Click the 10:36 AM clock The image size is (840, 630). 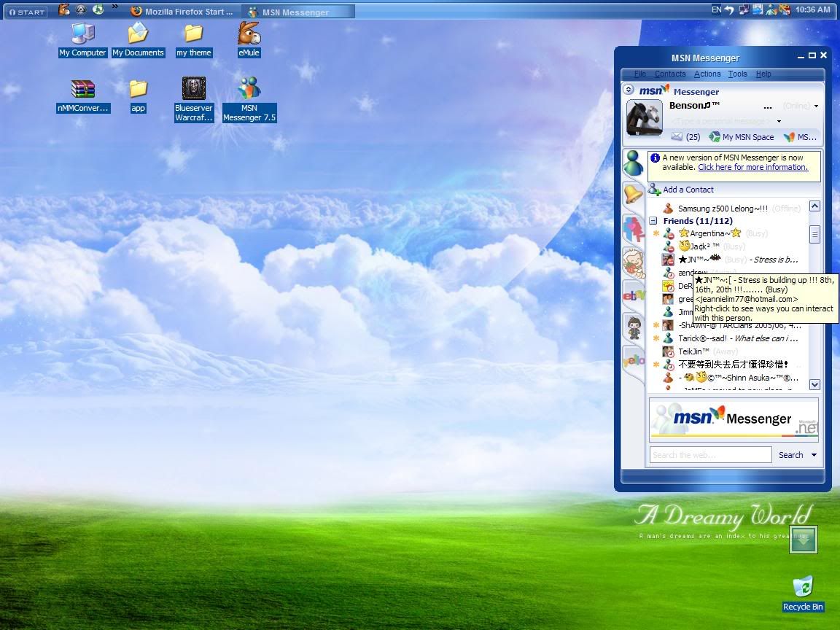tap(813, 9)
